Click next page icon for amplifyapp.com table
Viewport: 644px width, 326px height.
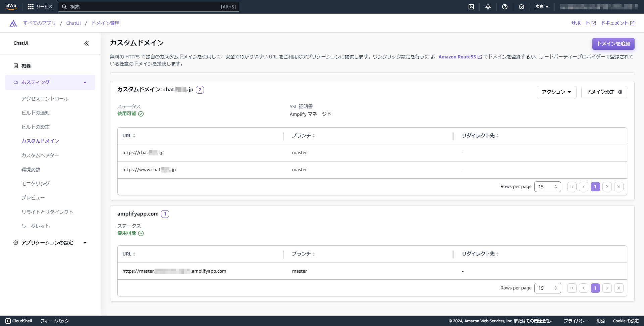click(x=607, y=288)
